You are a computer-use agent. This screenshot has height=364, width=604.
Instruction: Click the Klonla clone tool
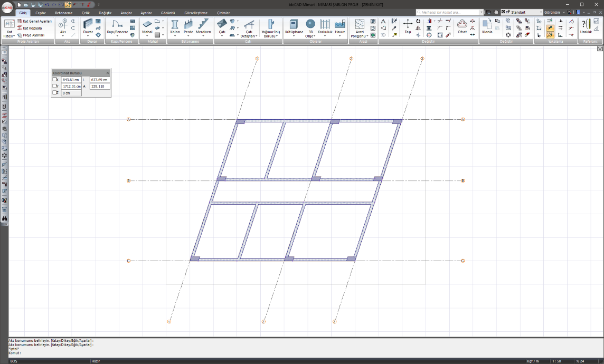click(487, 26)
